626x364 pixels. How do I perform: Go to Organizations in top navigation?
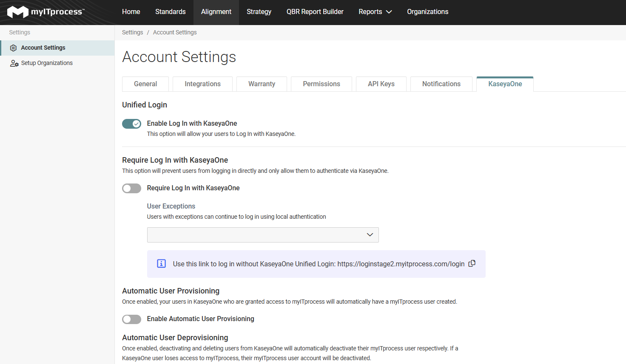click(428, 12)
